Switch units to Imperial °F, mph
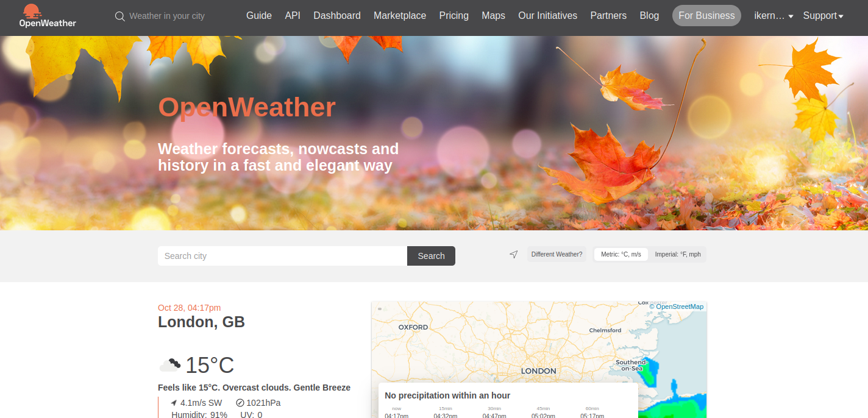Image resolution: width=868 pixels, height=418 pixels. pyautogui.click(x=677, y=255)
